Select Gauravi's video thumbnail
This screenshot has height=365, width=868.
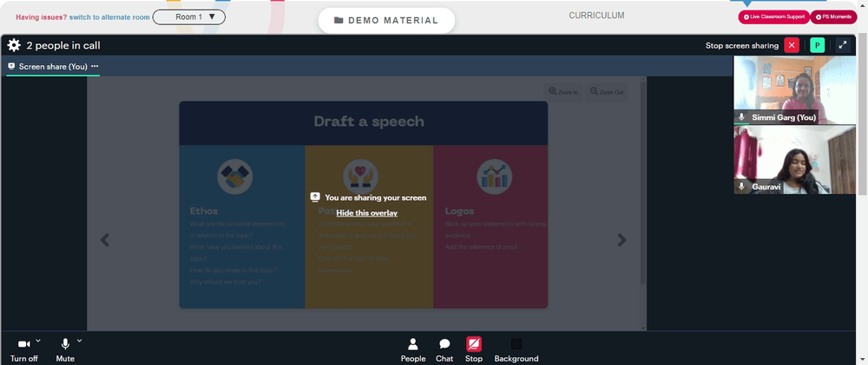coord(794,160)
